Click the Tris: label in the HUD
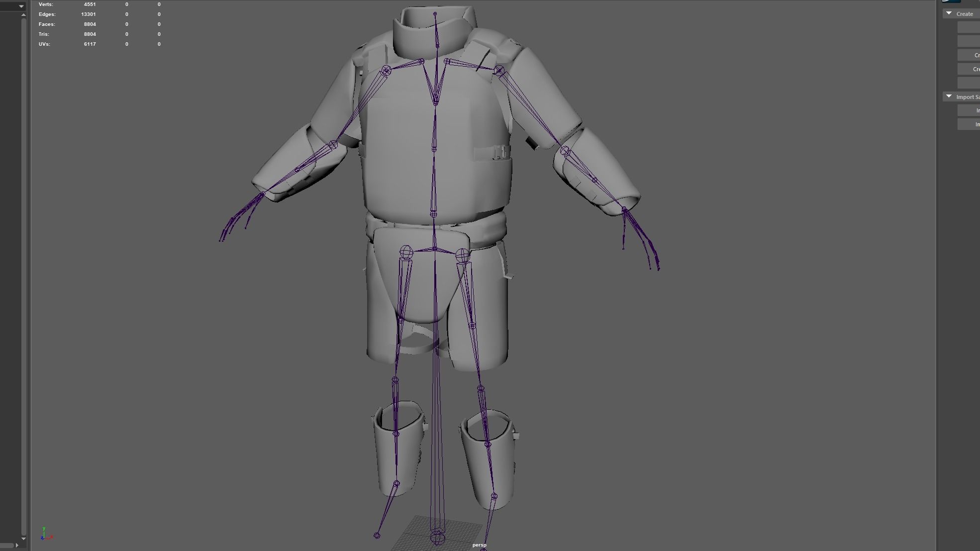Image resolution: width=980 pixels, height=551 pixels. click(44, 34)
